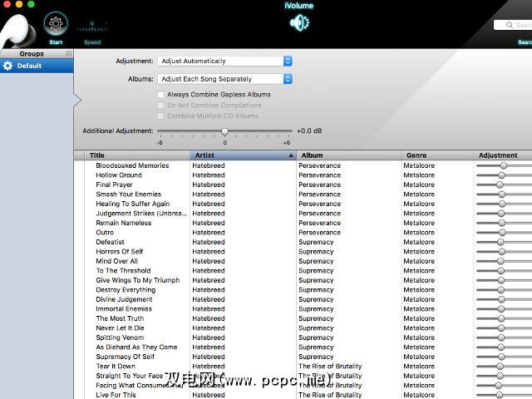Viewport: 532px width, 399px height.
Task: Select song "Destroy Everything"
Action: coord(126,290)
